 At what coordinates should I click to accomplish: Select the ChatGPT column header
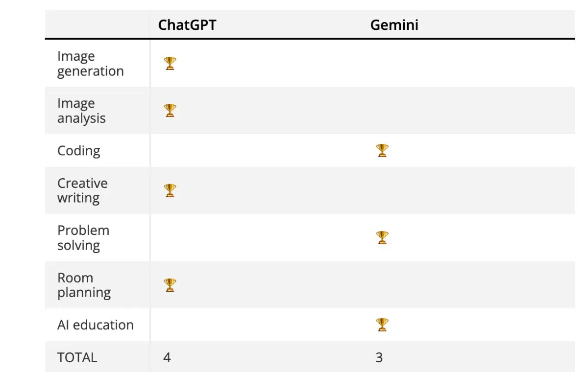pyautogui.click(x=187, y=25)
